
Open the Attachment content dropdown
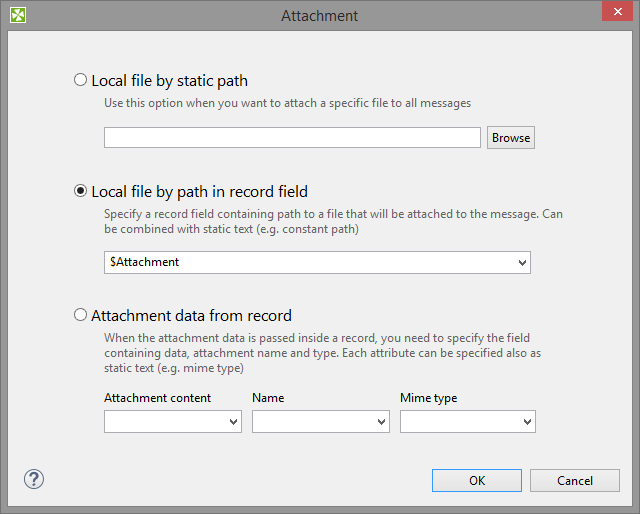(233, 423)
